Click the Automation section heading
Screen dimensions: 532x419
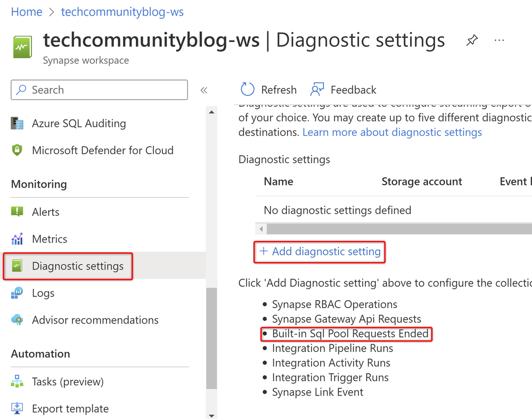40,354
